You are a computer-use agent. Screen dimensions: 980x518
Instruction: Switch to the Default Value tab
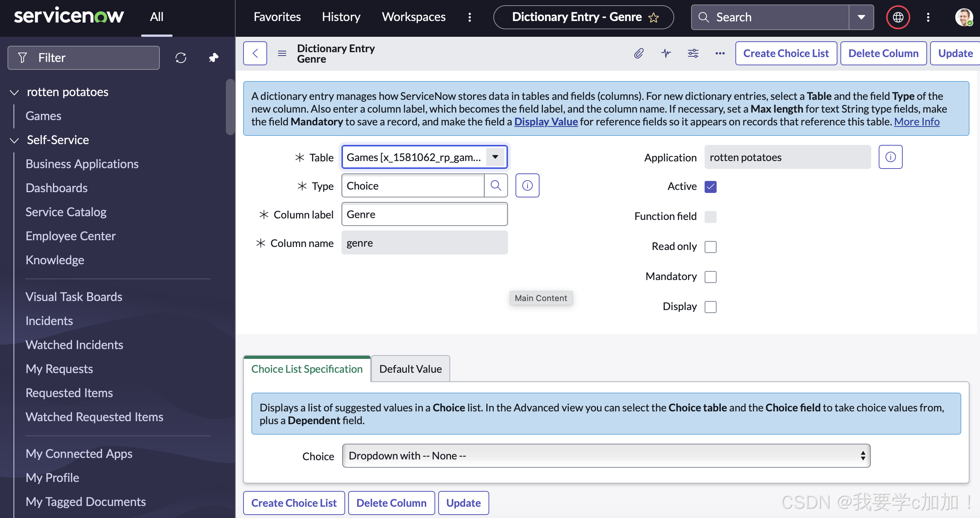[410, 369]
